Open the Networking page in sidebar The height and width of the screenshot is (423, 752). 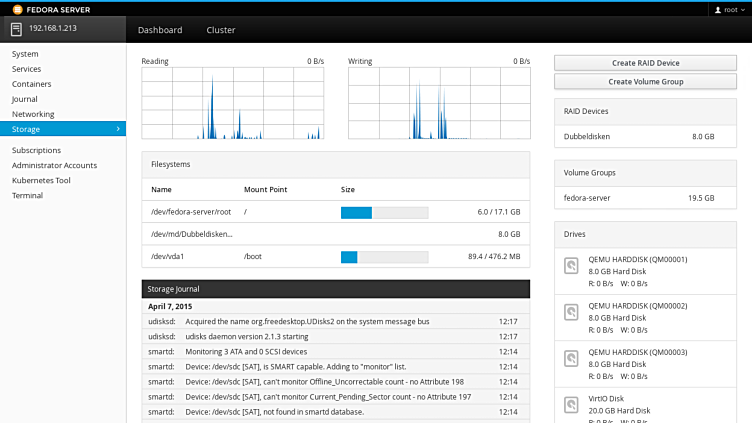[x=33, y=114]
